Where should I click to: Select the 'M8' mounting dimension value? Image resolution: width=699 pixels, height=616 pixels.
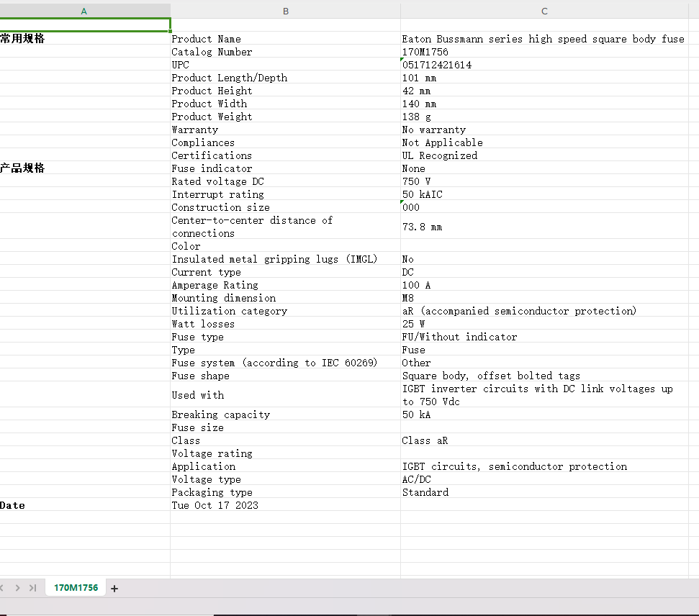pyautogui.click(x=544, y=298)
